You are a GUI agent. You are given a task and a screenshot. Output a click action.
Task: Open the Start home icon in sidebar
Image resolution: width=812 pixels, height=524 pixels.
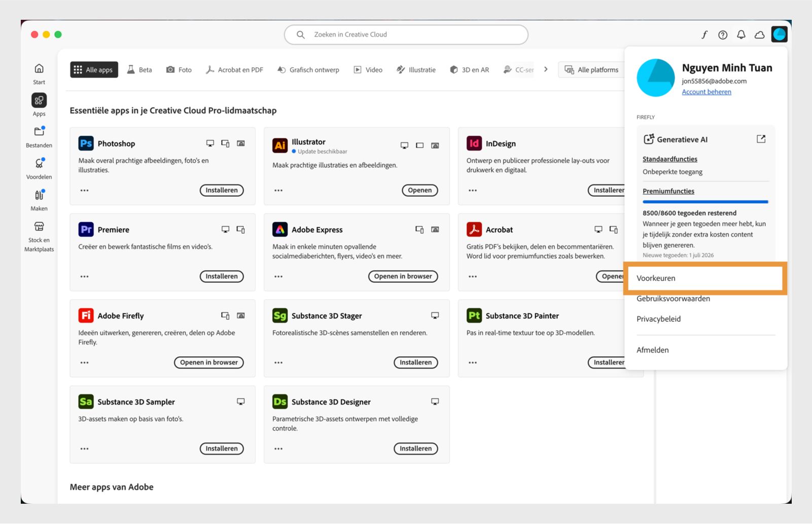pyautogui.click(x=39, y=68)
